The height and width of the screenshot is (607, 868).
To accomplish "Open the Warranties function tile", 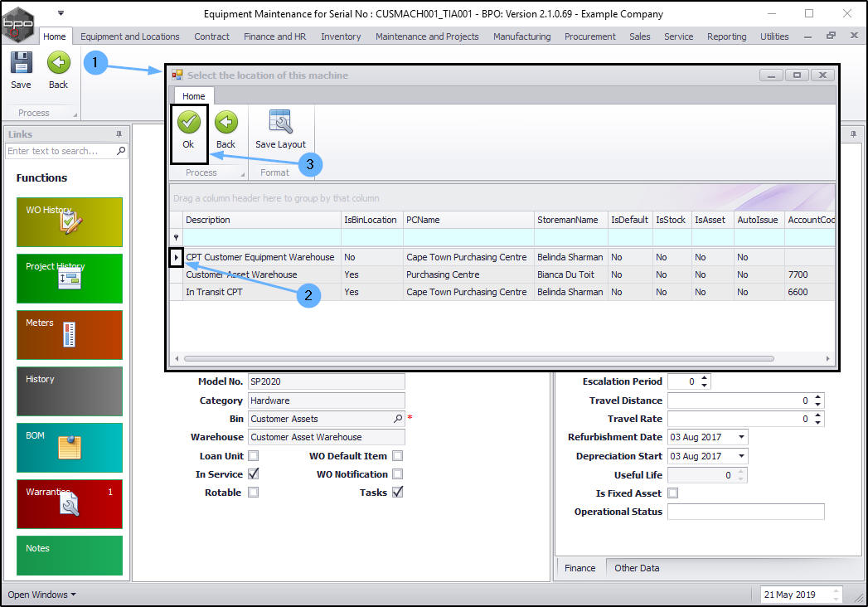I will coord(70,503).
